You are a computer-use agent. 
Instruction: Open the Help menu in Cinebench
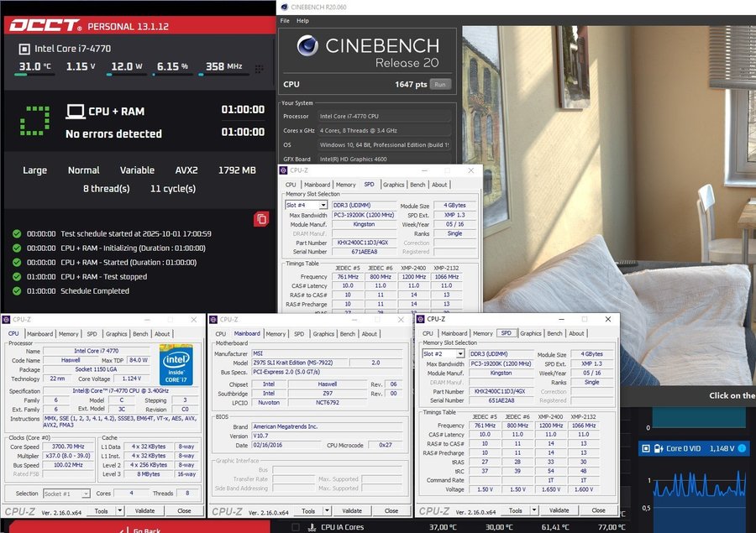[x=302, y=20]
